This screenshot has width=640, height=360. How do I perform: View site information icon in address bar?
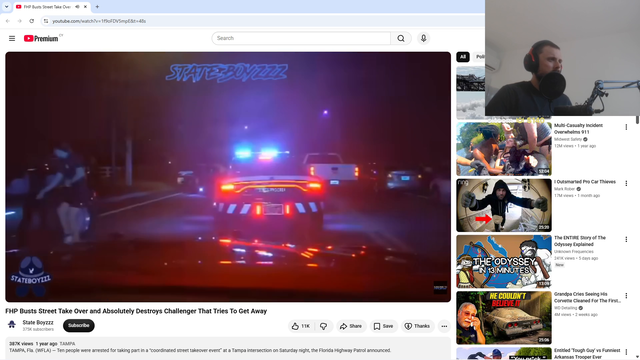[x=46, y=21]
